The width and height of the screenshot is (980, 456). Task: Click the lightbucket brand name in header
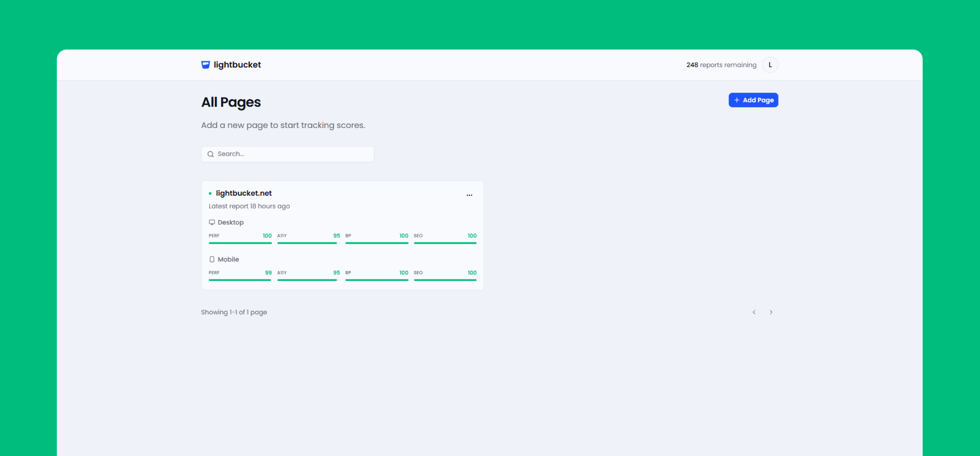[237, 65]
